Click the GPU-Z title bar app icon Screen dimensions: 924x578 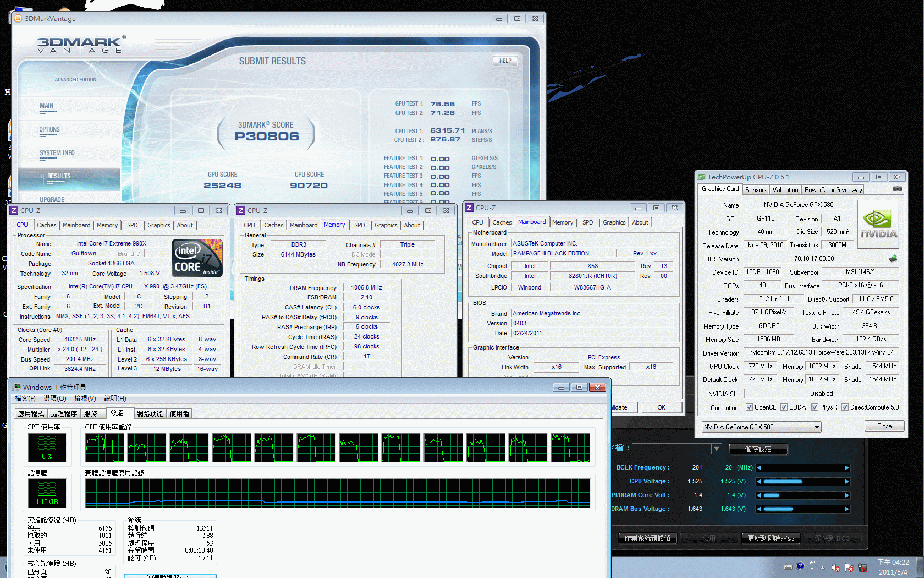click(701, 177)
